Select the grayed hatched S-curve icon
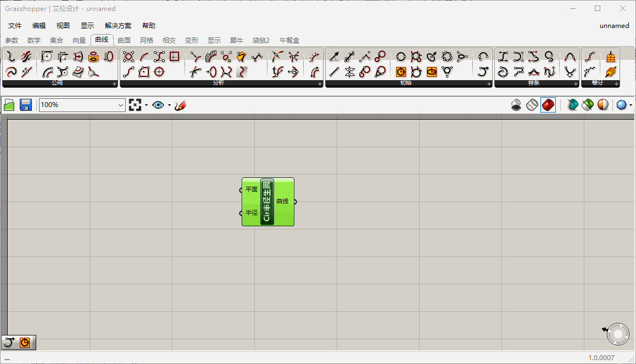The width and height of the screenshot is (636, 364). pyautogui.click(x=242, y=72)
